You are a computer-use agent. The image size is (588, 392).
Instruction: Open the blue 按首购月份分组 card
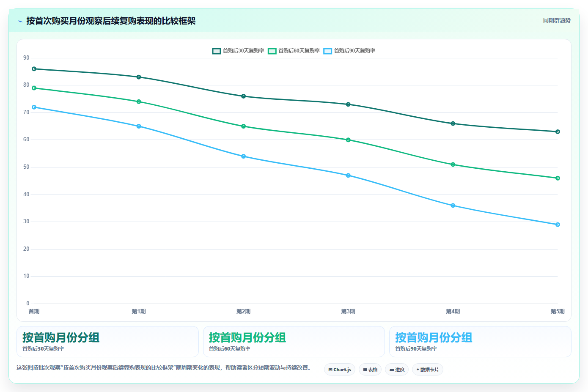[480, 342]
